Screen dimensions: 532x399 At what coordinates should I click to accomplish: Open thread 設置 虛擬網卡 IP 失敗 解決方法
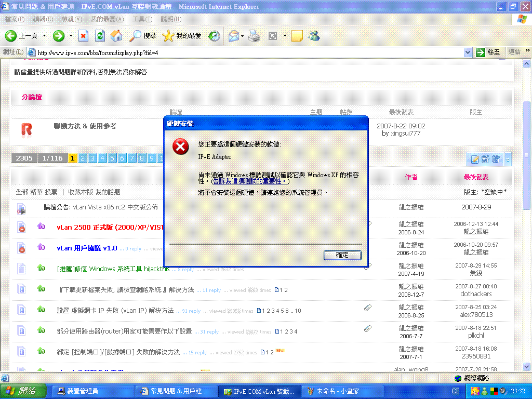click(115, 311)
